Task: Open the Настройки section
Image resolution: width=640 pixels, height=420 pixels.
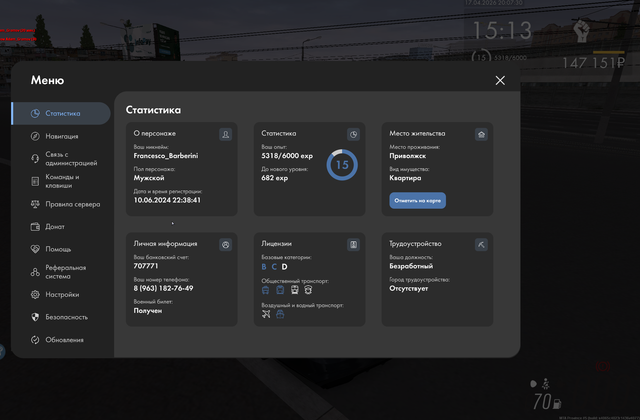Action: coord(61,294)
